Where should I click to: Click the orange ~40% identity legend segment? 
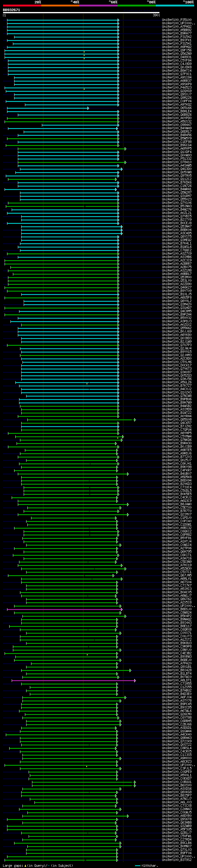coord(60,6)
